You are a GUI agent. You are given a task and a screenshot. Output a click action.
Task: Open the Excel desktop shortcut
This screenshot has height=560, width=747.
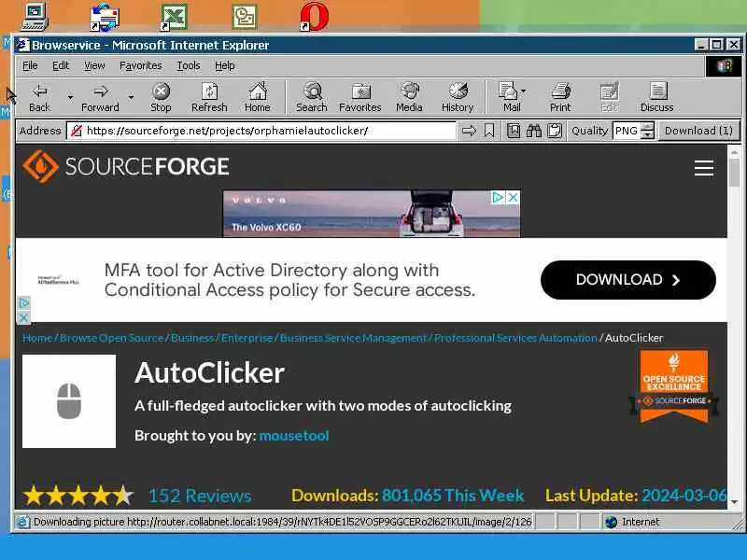click(174, 17)
